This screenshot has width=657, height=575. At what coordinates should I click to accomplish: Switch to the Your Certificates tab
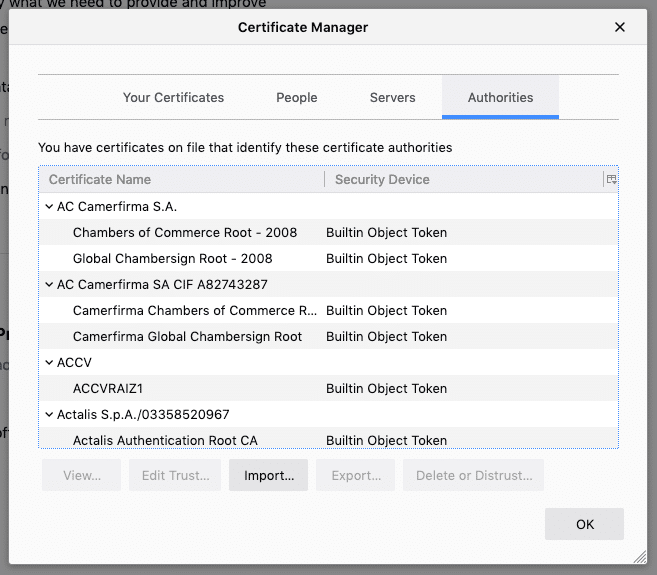pos(173,97)
